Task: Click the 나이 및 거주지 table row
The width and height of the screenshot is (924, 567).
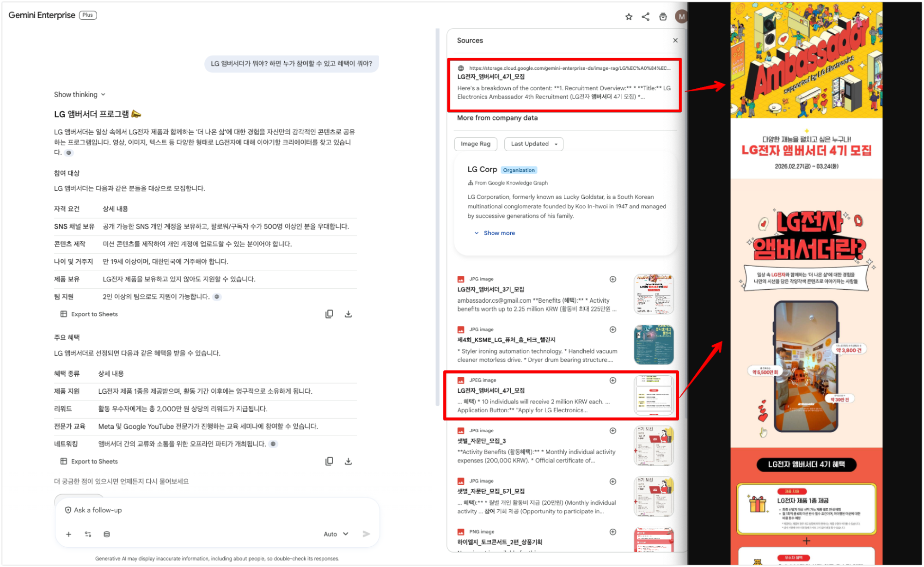Action: click(x=205, y=262)
